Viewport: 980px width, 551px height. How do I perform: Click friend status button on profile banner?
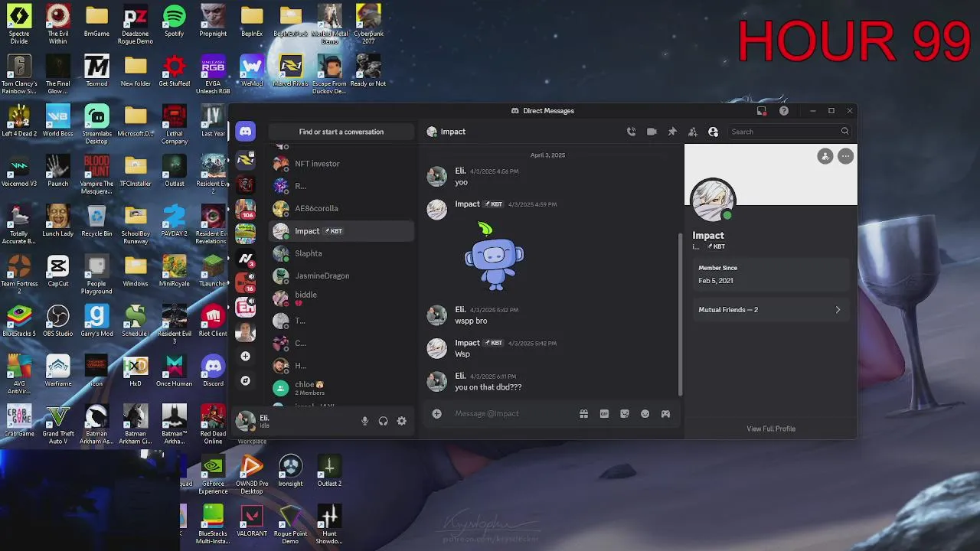coord(825,156)
